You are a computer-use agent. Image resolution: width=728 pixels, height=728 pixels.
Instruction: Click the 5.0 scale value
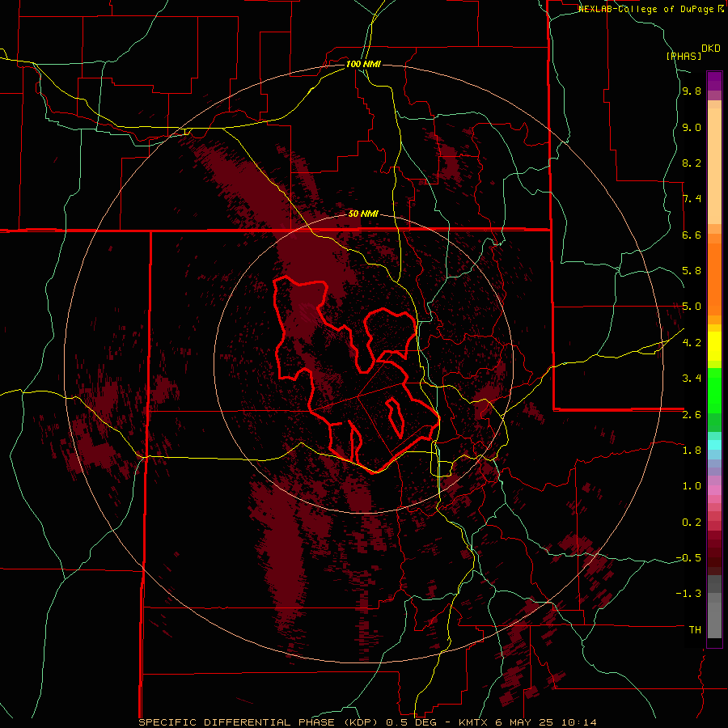coord(692,307)
